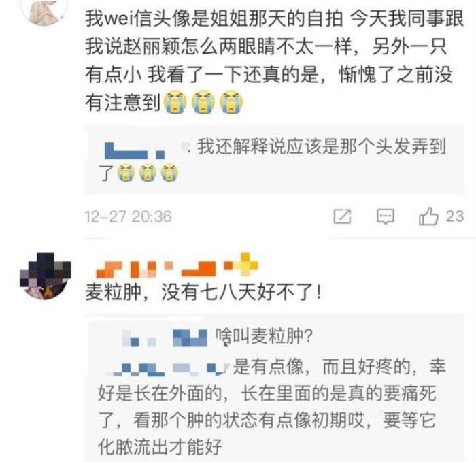Tap the reply 啥叫麦粒肿?

[264, 337]
